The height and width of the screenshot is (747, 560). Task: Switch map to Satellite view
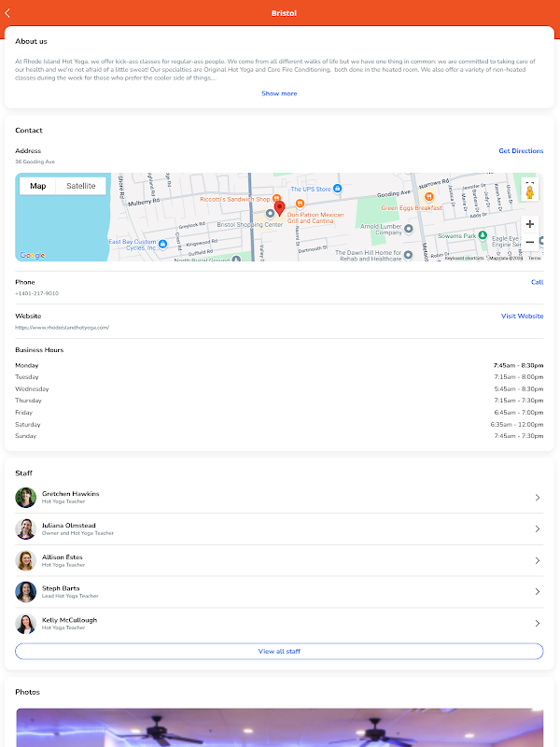pyautogui.click(x=80, y=186)
